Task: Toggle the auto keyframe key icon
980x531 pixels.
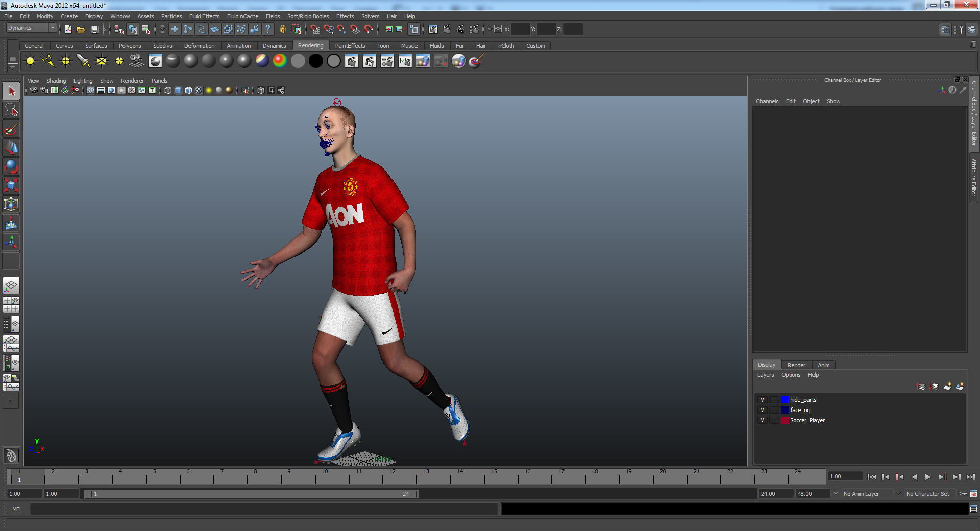Action: point(963,494)
